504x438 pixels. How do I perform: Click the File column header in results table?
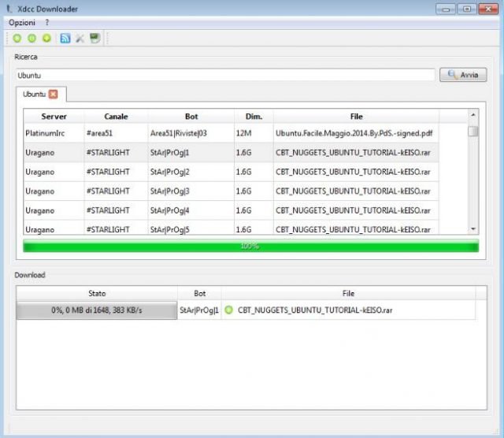(x=356, y=117)
